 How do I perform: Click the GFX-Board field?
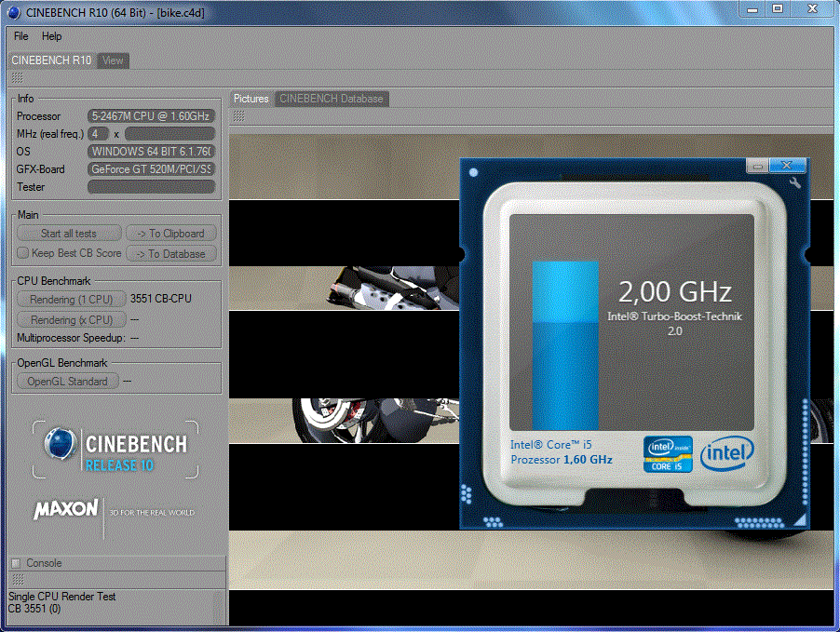(151, 169)
